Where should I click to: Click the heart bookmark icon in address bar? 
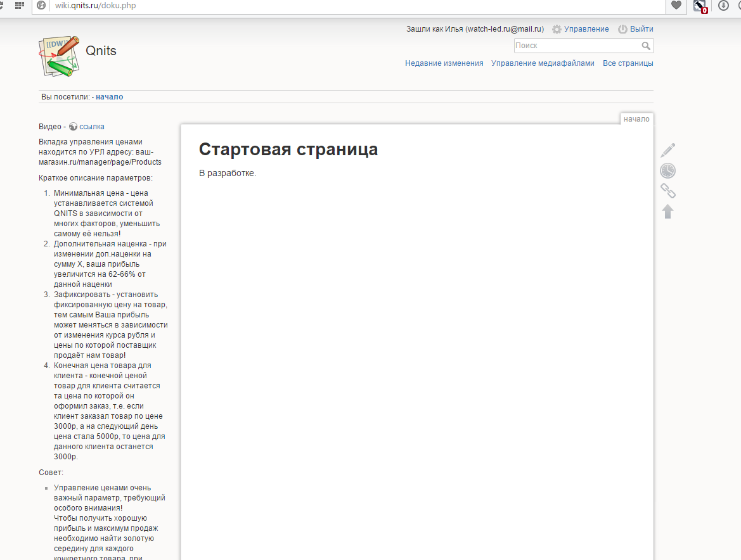(676, 6)
